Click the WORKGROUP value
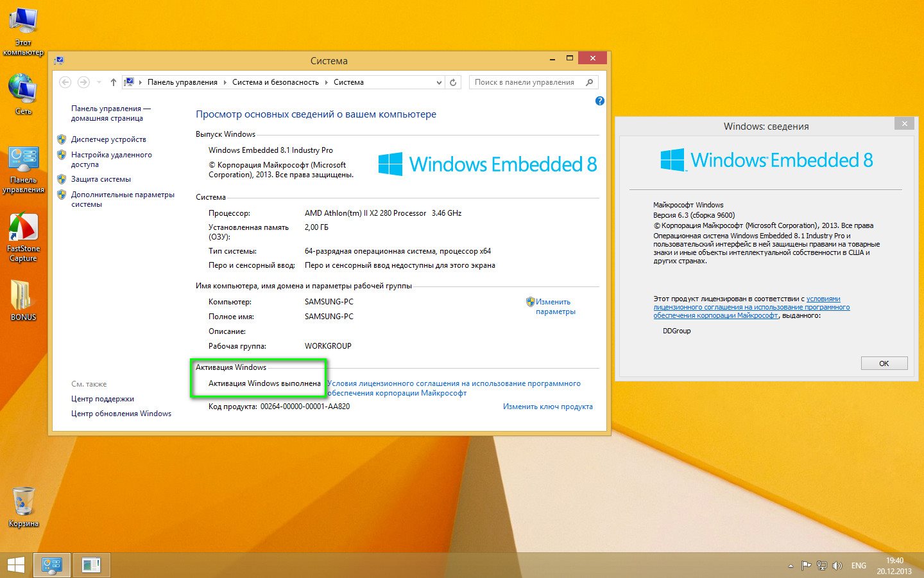The image size is (924, 578). 328,346
